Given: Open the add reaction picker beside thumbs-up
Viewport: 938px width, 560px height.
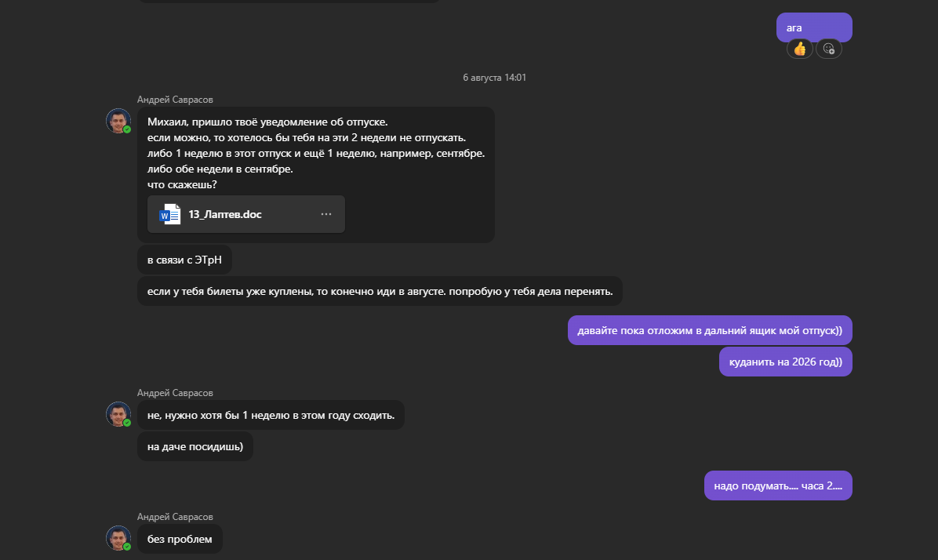Looking at the screenshot, I should coord(828,49).
